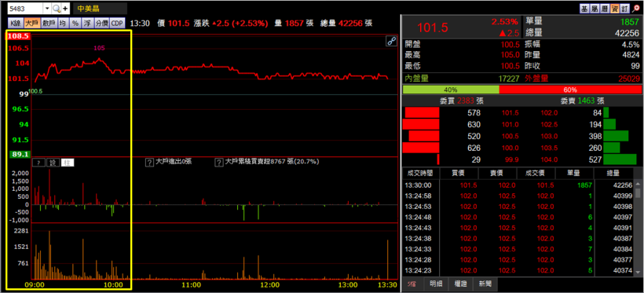
Task: Open the 設 settings button
Action: coord(53,163)
